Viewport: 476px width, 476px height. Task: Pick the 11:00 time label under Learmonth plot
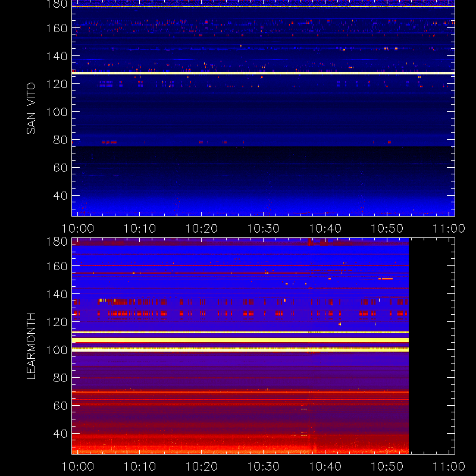click(449, 466)
